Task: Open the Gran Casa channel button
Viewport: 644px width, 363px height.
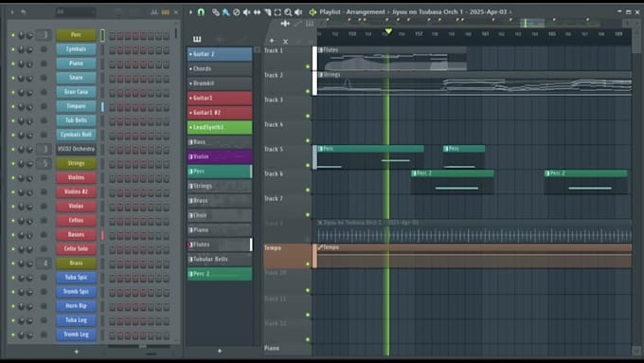Action: 76,92
